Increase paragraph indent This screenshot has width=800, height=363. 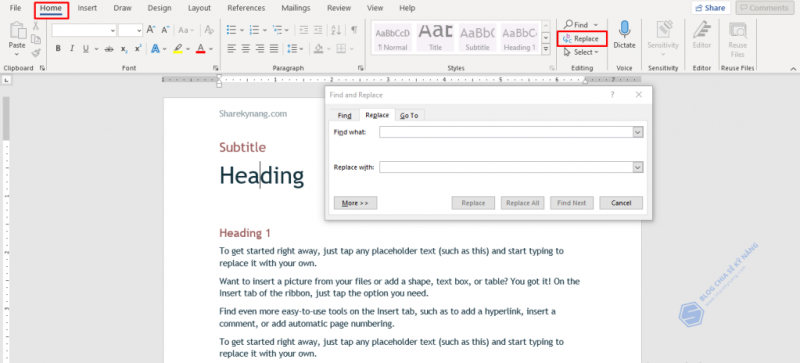pos(318,30)
